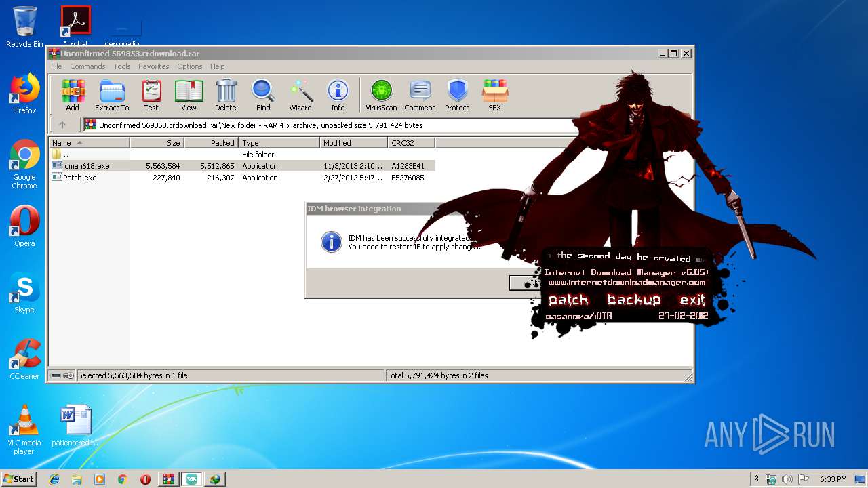868x488 pixels.
Task: Open Action Center flag tray icon
Action: [x=803, y=479]
